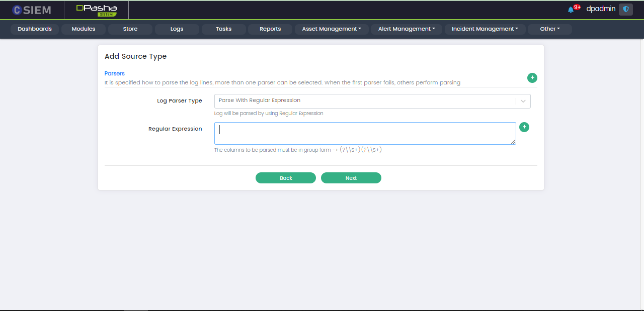Open the Alert Management dropdown menu
This screenshot has height=311, width=644.
coord(407,29)
